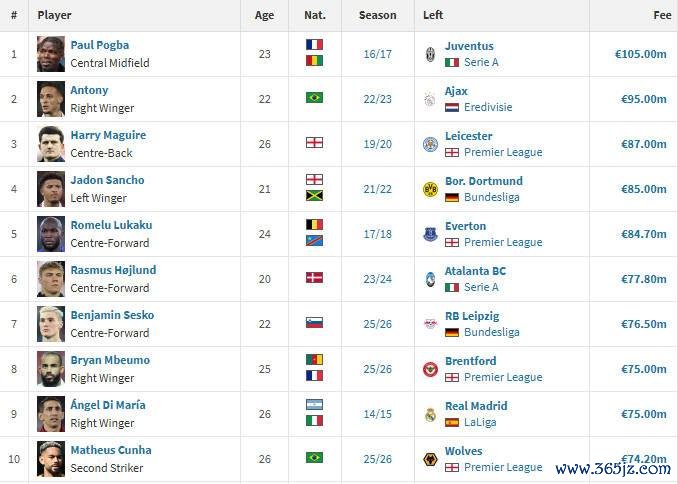The image size is (678, 484).
Task: Click the Real Madrid crest icon
Action: [x=430, y=414]
